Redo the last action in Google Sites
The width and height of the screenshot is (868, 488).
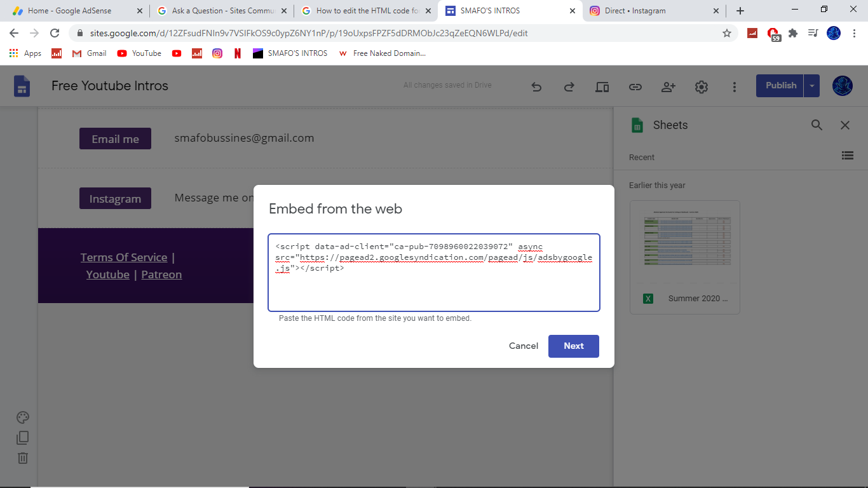[x=569, y=87]
